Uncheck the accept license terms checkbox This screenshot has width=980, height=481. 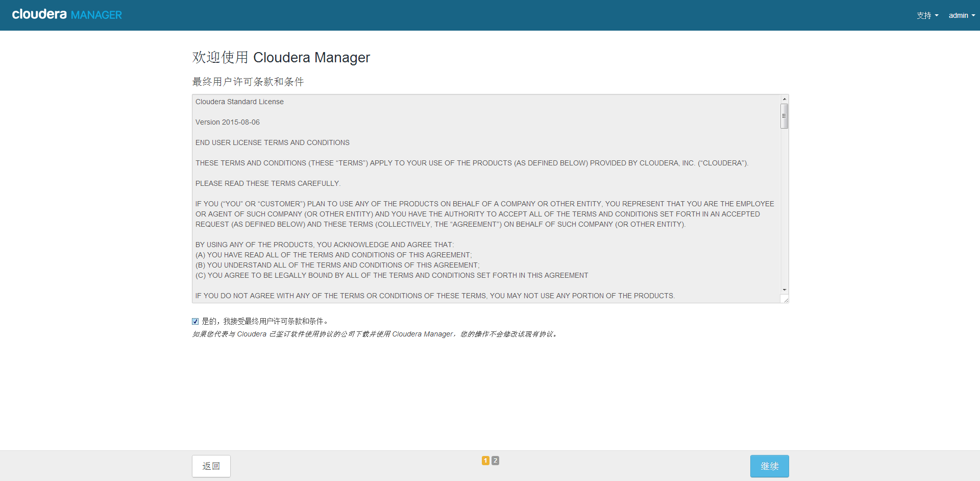coord(195,321)
